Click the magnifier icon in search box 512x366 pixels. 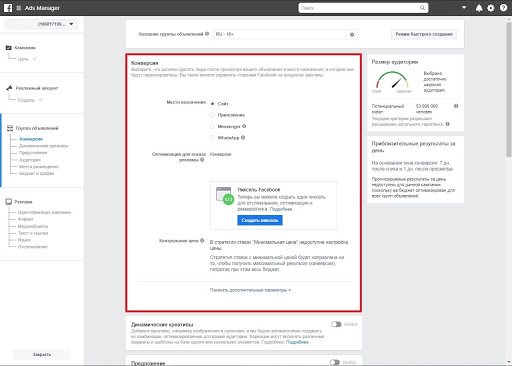(422, 8)
